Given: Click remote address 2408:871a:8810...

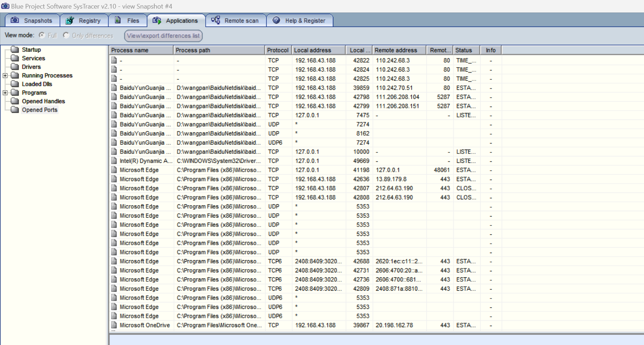Looking at the screenshot, I should pos(399,289).
